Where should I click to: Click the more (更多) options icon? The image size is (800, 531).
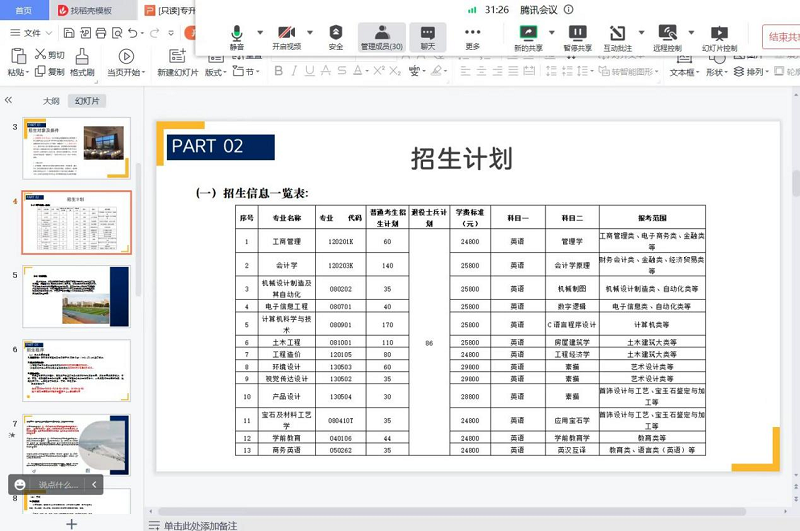(472, 37)
